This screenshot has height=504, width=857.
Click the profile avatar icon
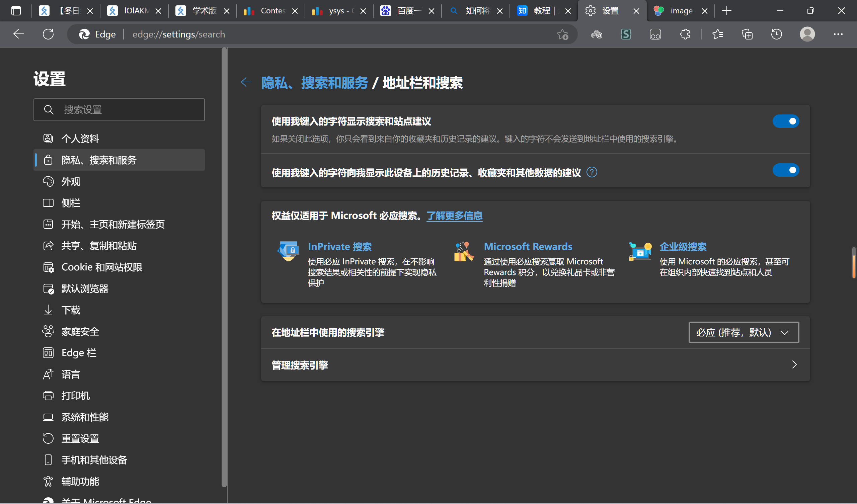807,34
